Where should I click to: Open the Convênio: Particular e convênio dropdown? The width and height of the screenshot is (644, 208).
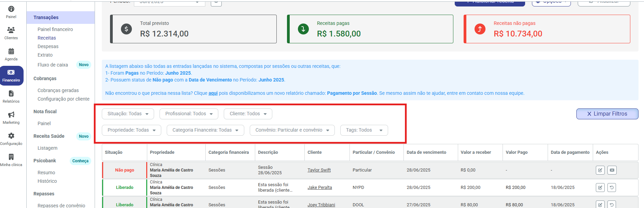(292, 130)
